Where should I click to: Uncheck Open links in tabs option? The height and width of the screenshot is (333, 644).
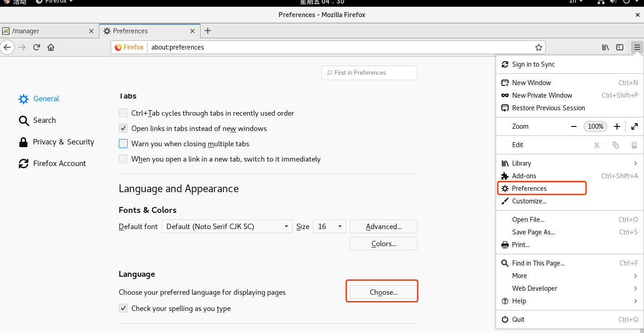pos(123,128)
